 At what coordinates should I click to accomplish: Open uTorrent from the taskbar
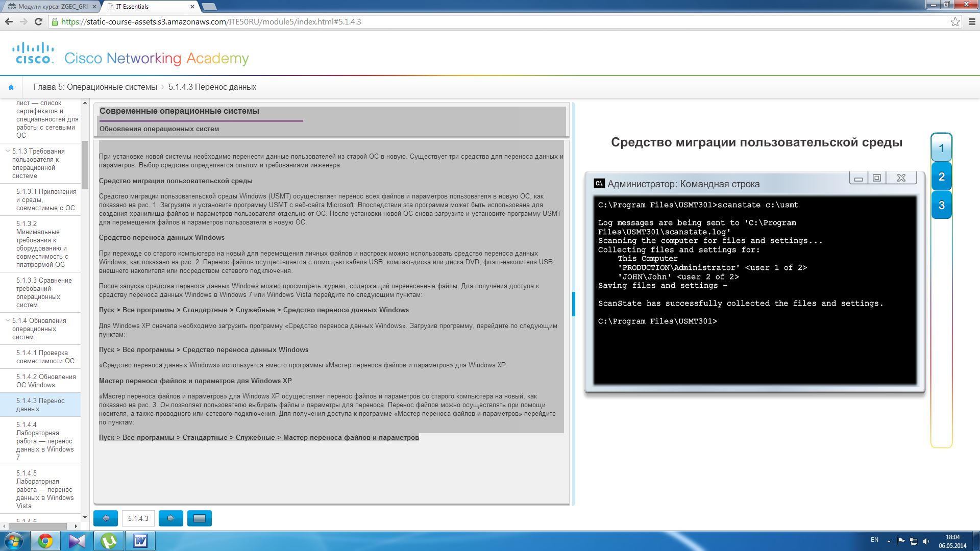[109, 541]
